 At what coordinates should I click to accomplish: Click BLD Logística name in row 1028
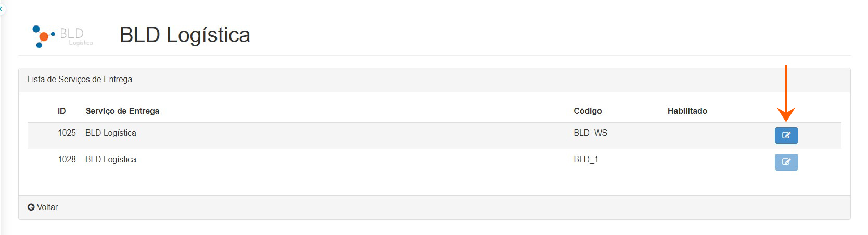point(111,159)
